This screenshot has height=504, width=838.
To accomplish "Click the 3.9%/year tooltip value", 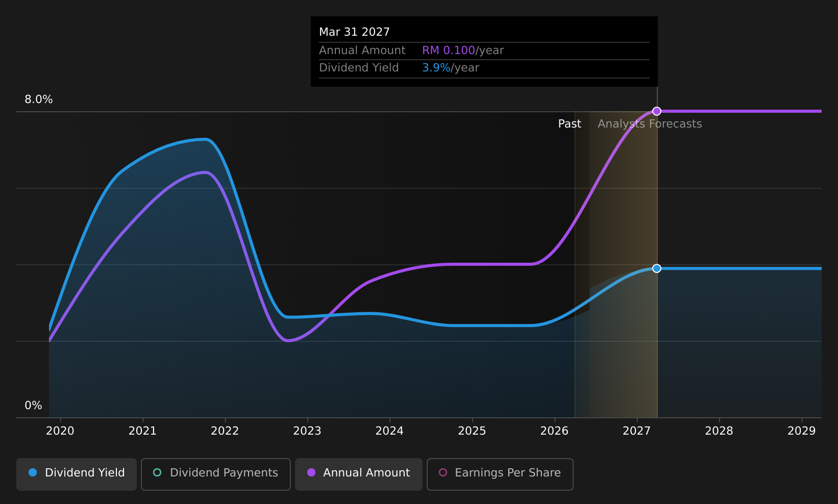I will [451, 68].
